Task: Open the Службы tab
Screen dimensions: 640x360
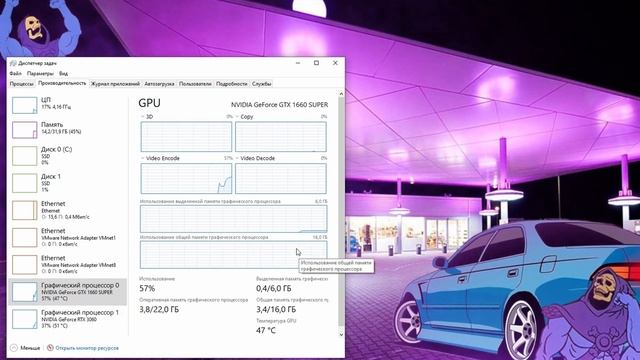Action: tap(261, 84)
